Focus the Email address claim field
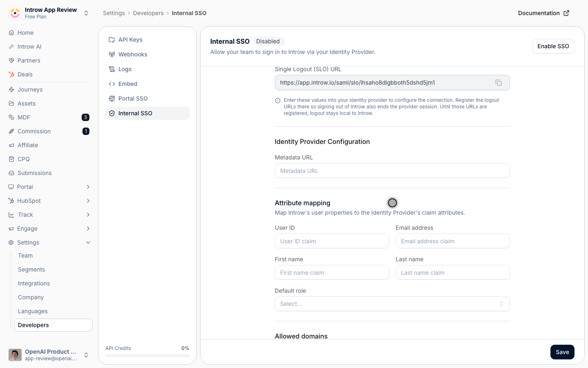 point(452,241)
